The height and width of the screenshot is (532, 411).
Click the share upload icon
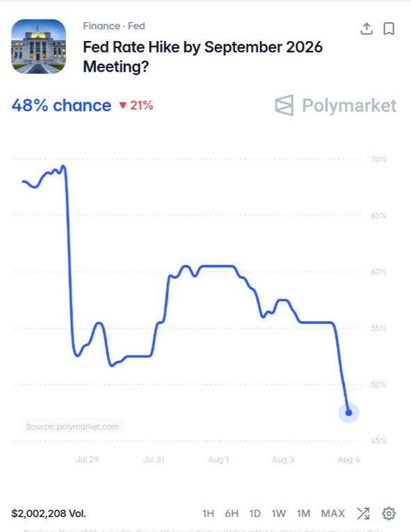coord(366,29)
